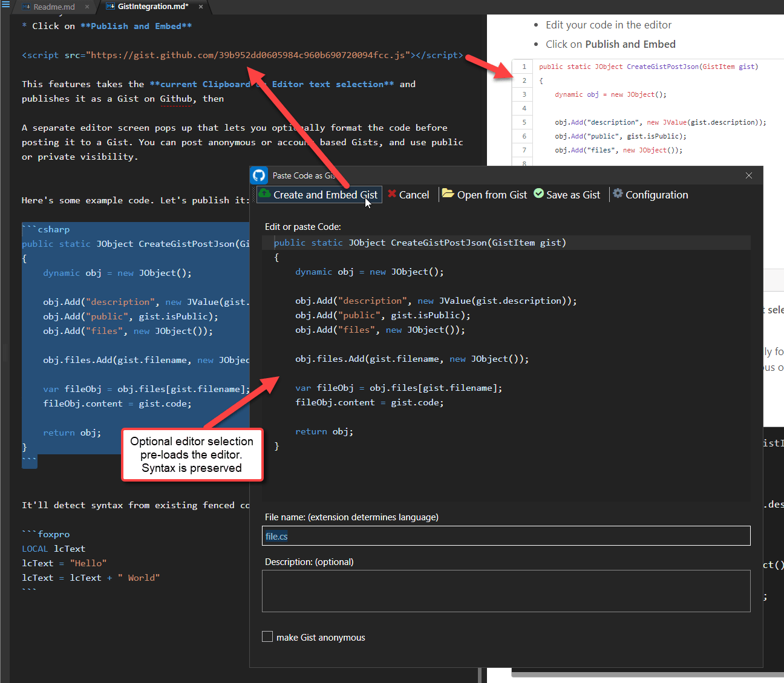Click the GitHub logo icon in dialog title
The width and height of the screenshot is (784, 683).
click(259, 175)
